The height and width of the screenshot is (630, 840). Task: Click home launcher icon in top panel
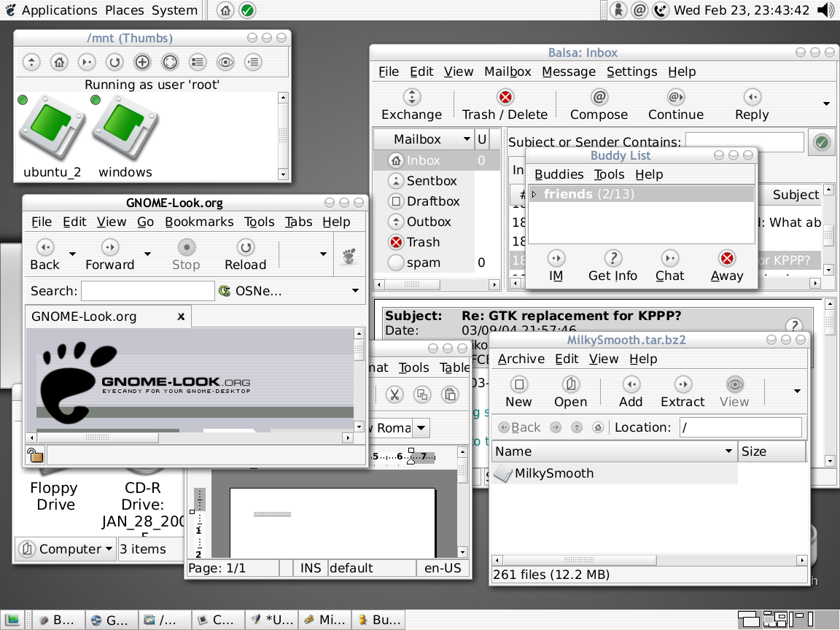[225, 10]
